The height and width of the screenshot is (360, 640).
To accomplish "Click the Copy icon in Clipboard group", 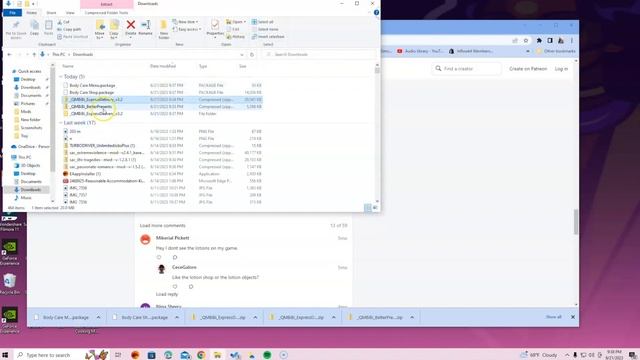I will 35,28.
